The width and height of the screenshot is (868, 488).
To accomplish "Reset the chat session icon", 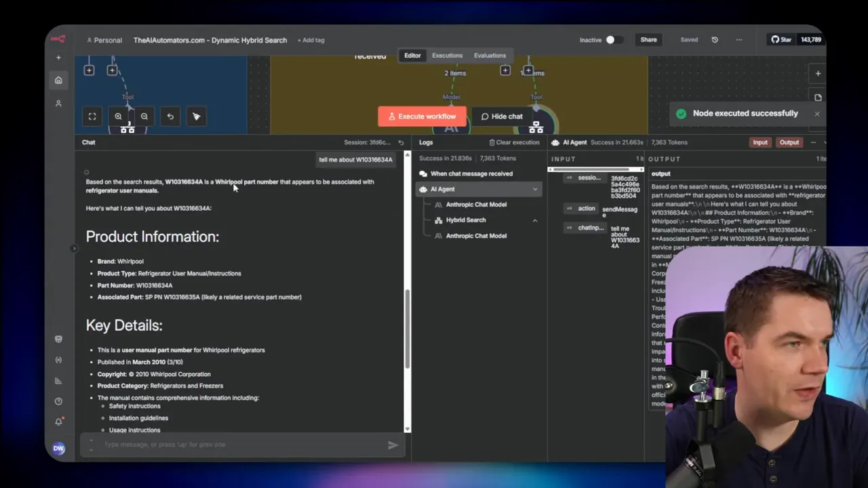I will point(401,142).
